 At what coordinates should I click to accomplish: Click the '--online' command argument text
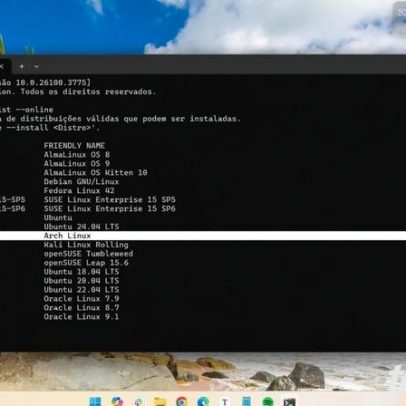point(34,110)
